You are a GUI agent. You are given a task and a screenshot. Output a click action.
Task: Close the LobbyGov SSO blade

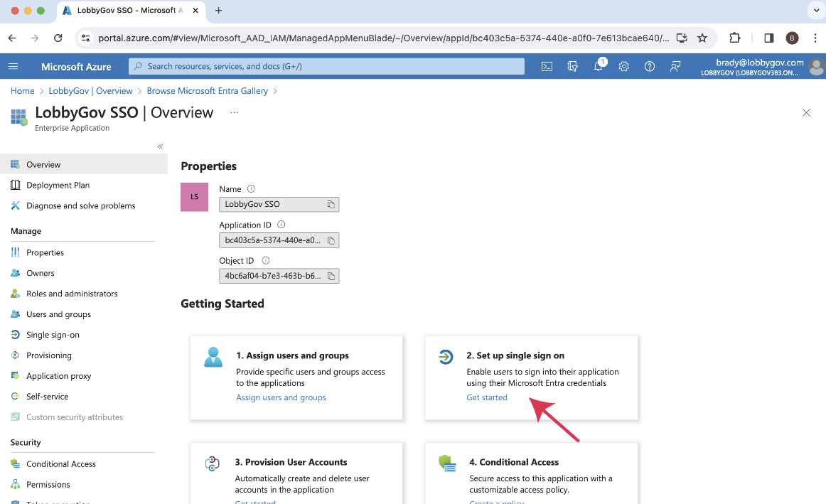[806, 113]
